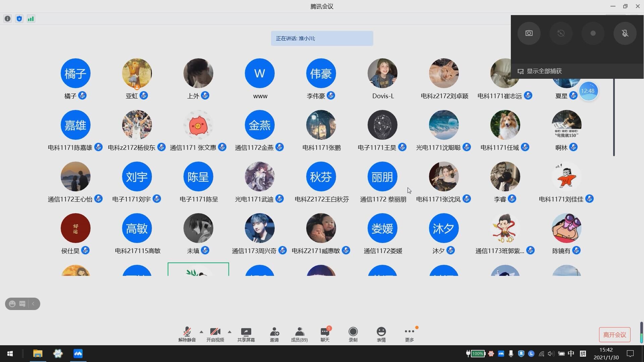Take a screenshot with the camera button
Screen dimensions: 644x362
coord(529,33)
